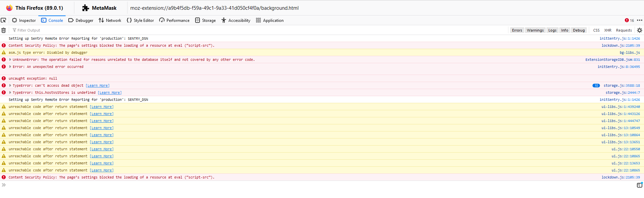
Task: Open Learn More on ui.js:22:10550 warning
Action: coord(102,149)
